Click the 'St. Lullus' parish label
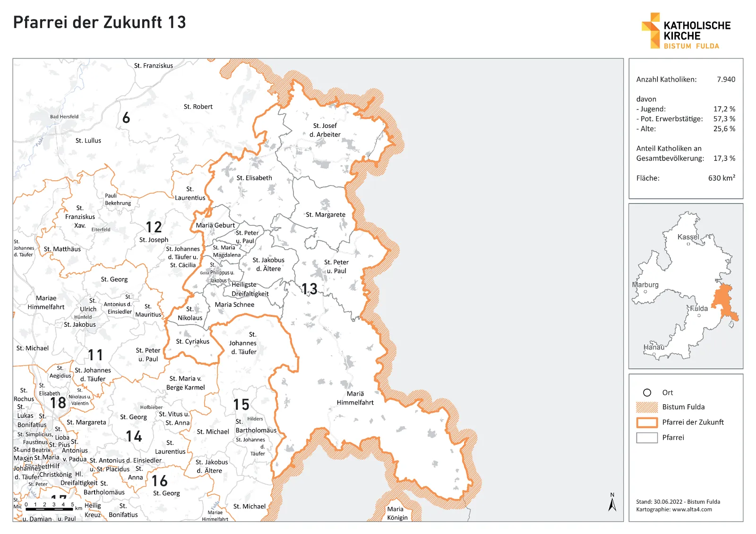 point(88,141)
